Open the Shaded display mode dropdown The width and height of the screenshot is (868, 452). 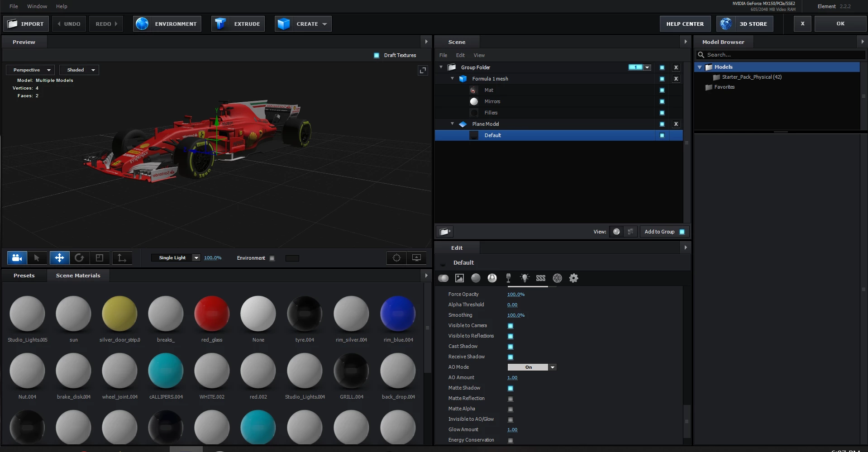click(x=79, y=70)
